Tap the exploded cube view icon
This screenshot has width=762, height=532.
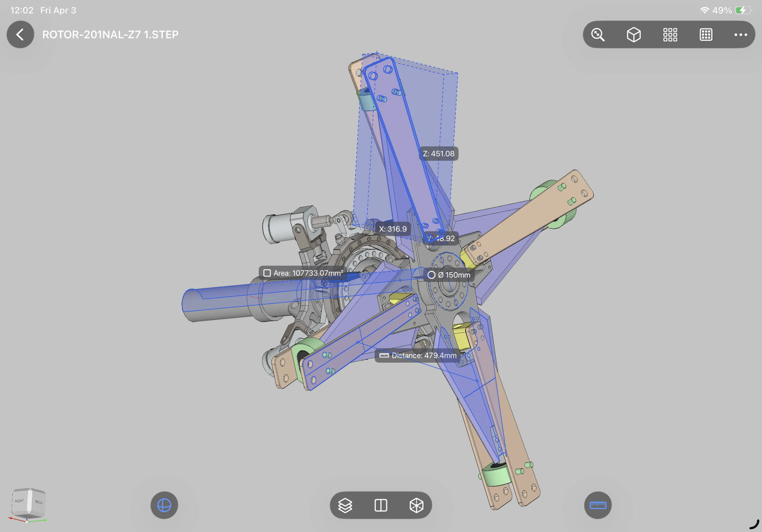pos(416,505)
